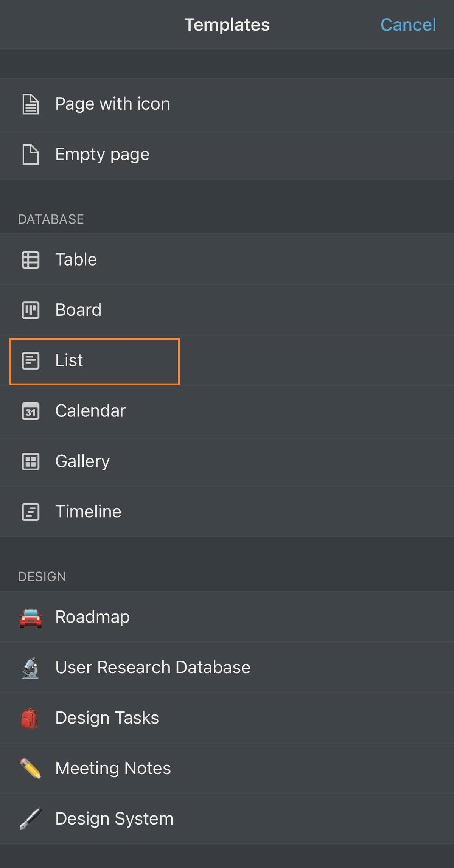Open the Meeting Notes template
Viewport: 454px width, 868px height.
pos(113,768)
